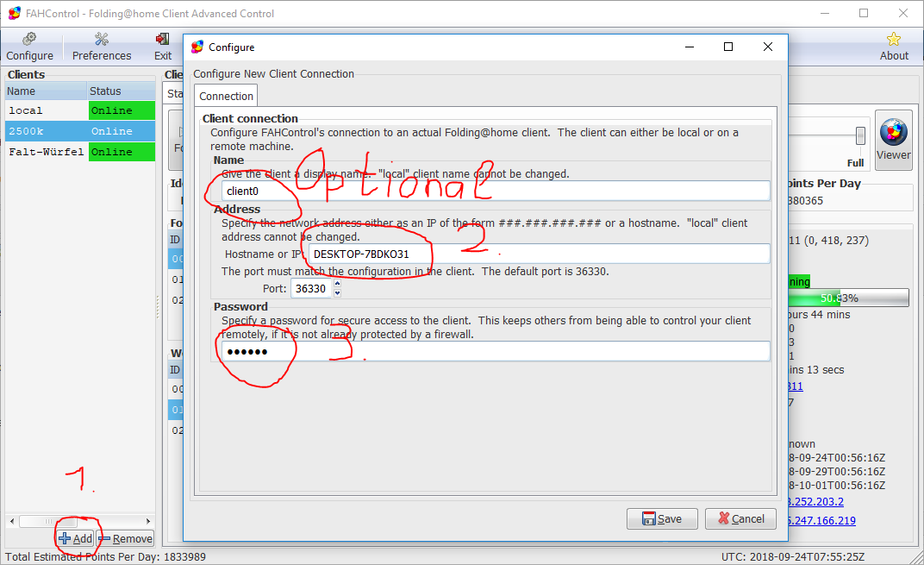The width and height of the screenshot is (924, 565).
Task: Click the Total Estimated Points Per Day text
Action: pos(105,556)
